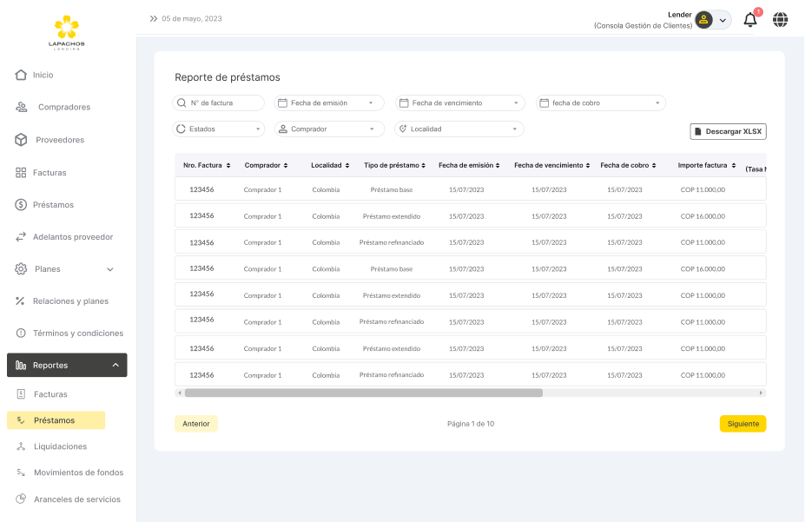The height and width of the screenshot is (522, 812).
Task: Open the Fecha de vencimiento date filter
Action: pyautogui.click(x=460, y=102)
